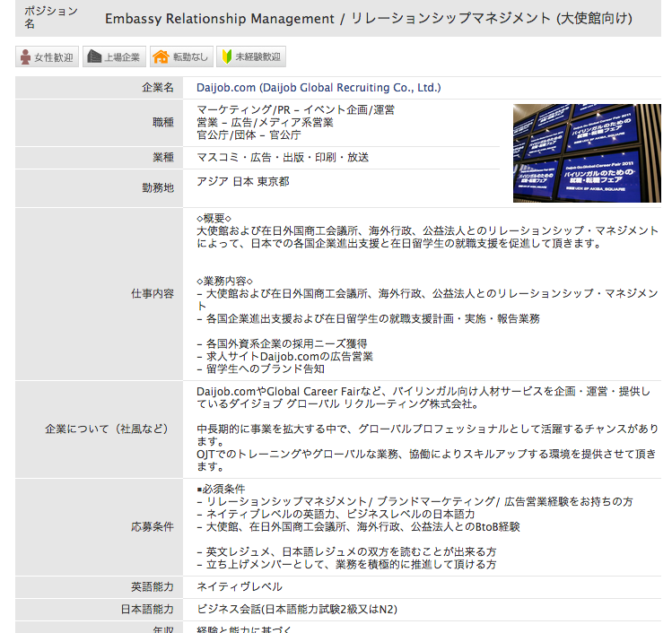Viewport: 672px width, 633px height.
Task: Click the 転勤なし house icon
Action: point(161,56)
